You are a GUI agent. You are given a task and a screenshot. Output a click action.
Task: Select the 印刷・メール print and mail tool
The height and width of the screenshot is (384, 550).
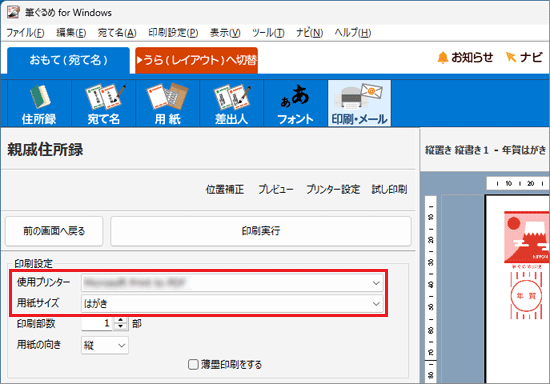point(359,103)
